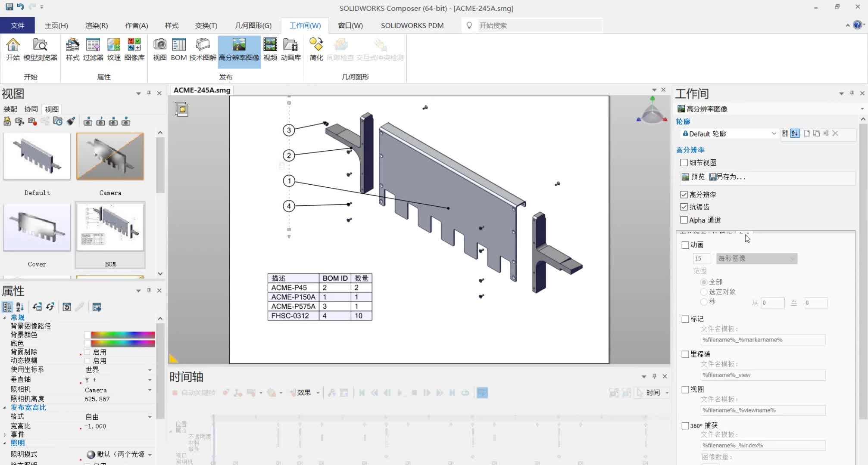Viewport: 868px width, 465px height.
Task: Click the stop button in timeline
Action: (x=414, y=393)
